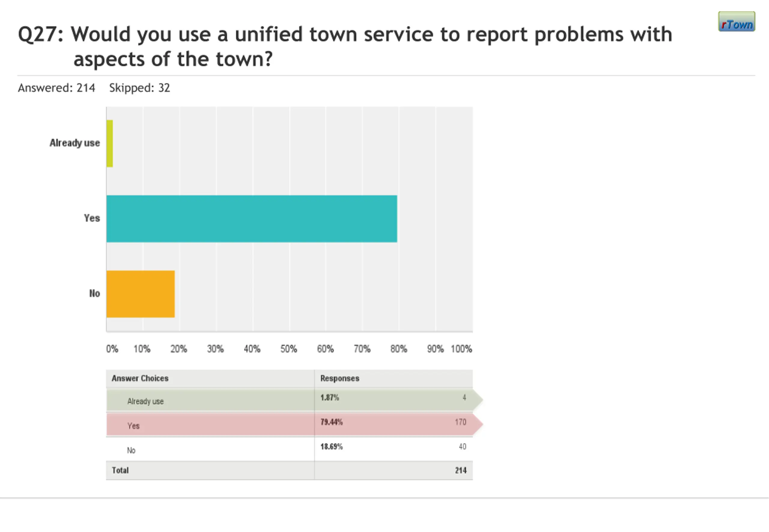Click the Q27 question title
The image size is (769, 532).
(x=345, y=46)
